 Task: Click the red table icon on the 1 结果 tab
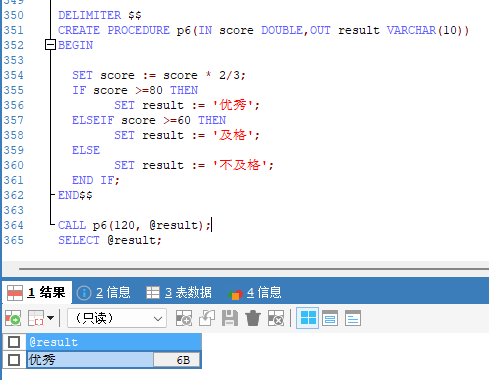15,293
